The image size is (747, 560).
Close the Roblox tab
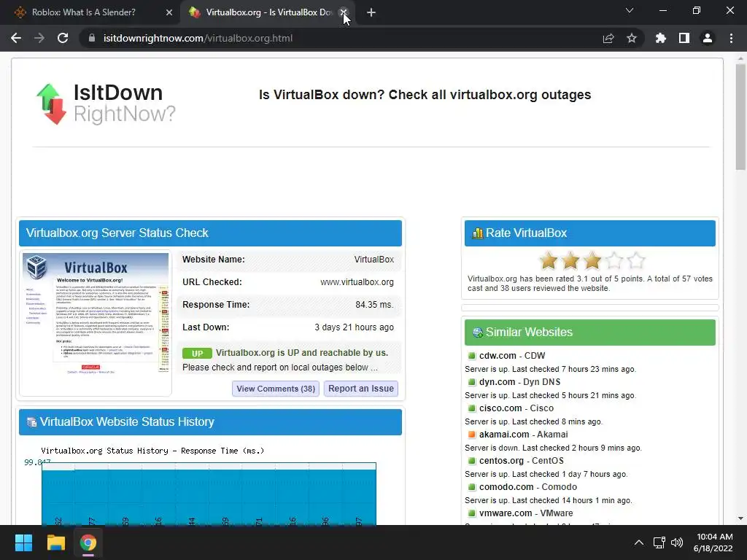pyautogui.click(x=169, y=12)
